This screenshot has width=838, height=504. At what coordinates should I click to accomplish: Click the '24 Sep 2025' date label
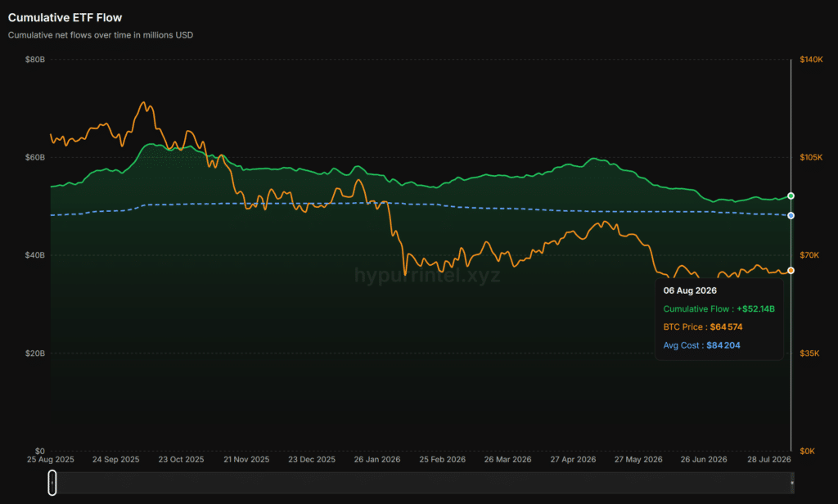click(x=116, y=460)
